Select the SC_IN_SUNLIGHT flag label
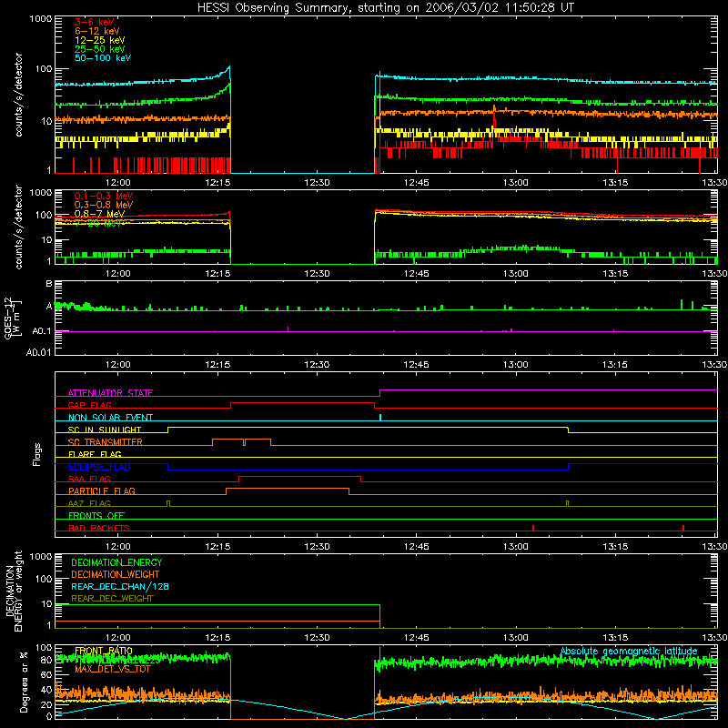Viewport: 728px width, 728px height. pos(105,430)
